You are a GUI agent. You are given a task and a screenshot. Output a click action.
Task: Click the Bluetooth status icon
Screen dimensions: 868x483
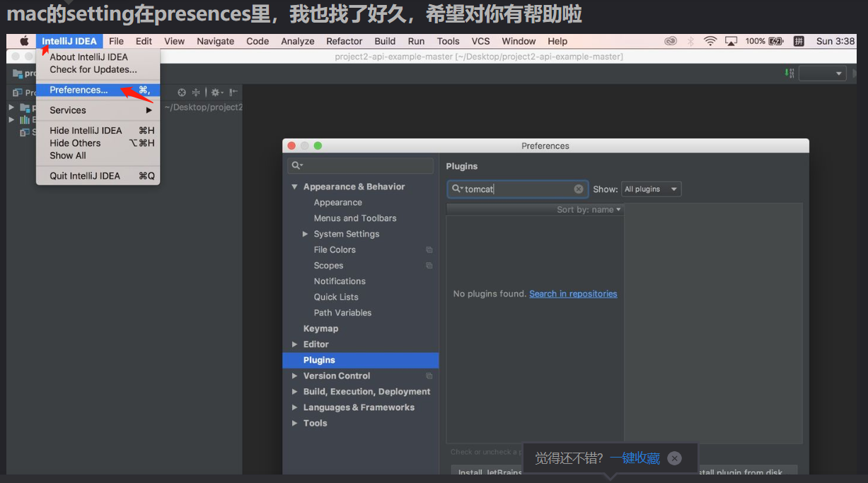pos(691,41)
